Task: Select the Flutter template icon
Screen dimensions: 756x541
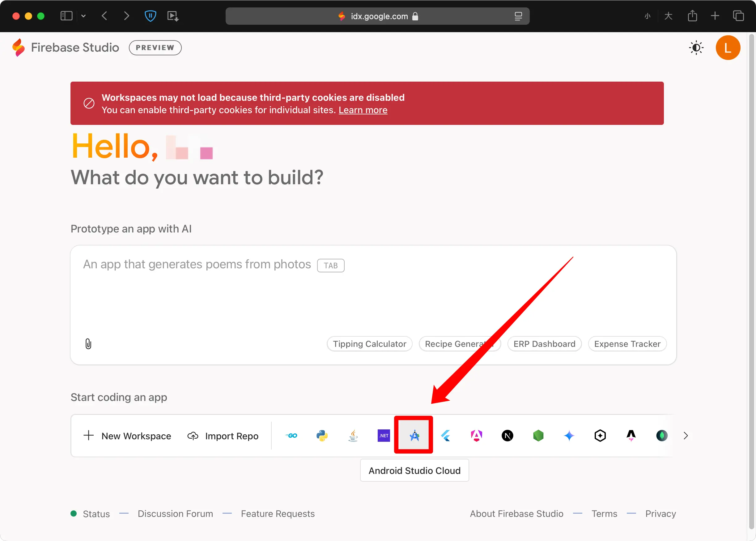Action: 446,435
